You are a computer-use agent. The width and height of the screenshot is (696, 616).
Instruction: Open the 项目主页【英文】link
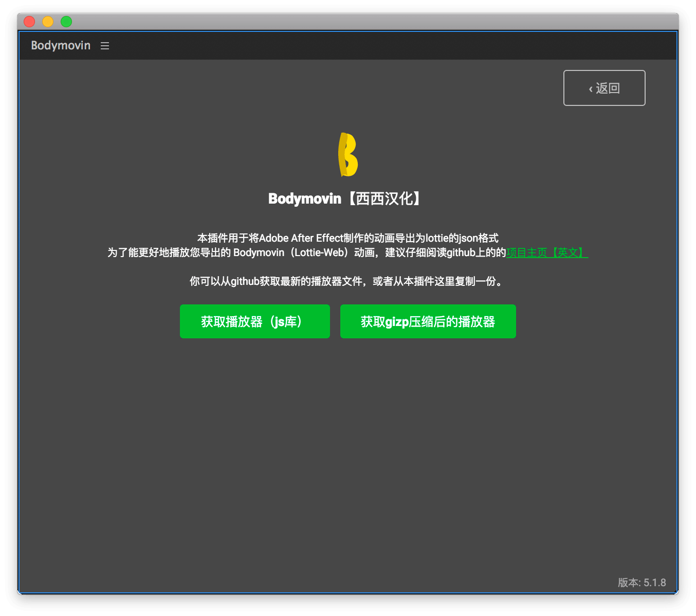click(547, 252)
